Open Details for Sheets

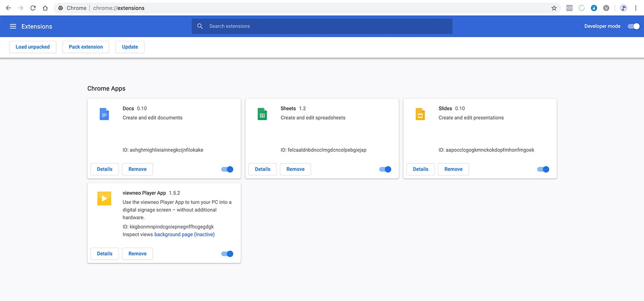point(263,169)
